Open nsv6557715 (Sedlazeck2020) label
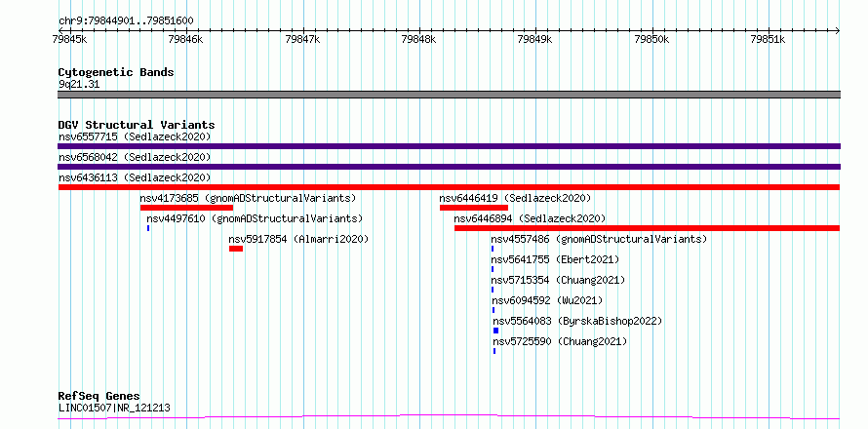The image size is (868, 429). [135, 136]
